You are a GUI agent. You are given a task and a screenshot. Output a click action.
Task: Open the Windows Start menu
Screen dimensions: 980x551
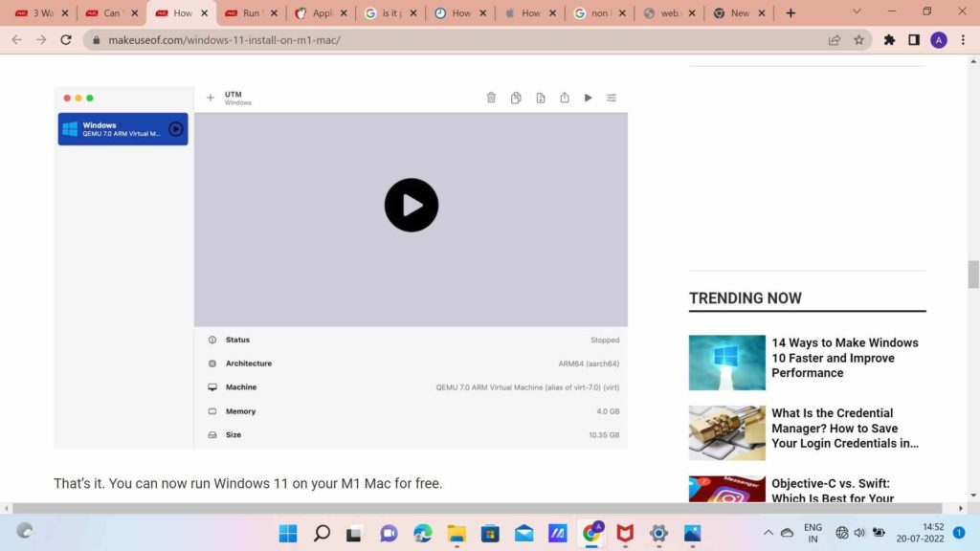click(x=288, y=533)
